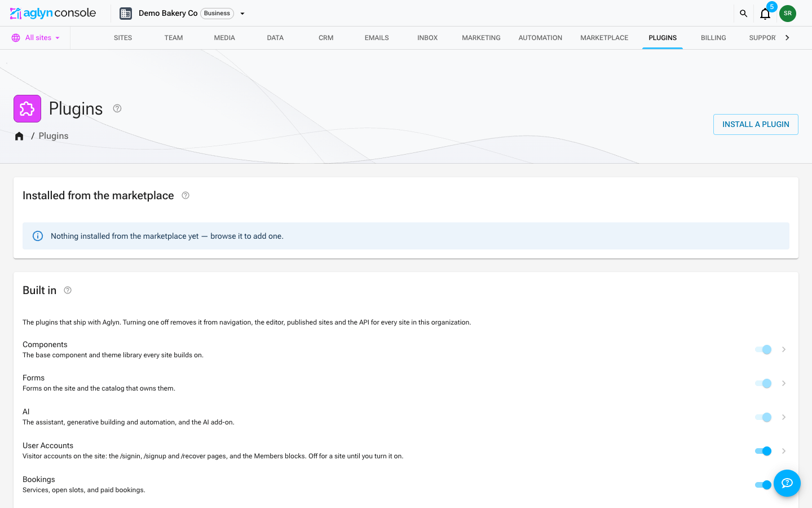Click help icon beside Built in
Image resolution: width=812 pixels, height=508 pixels.
[68, 290]
